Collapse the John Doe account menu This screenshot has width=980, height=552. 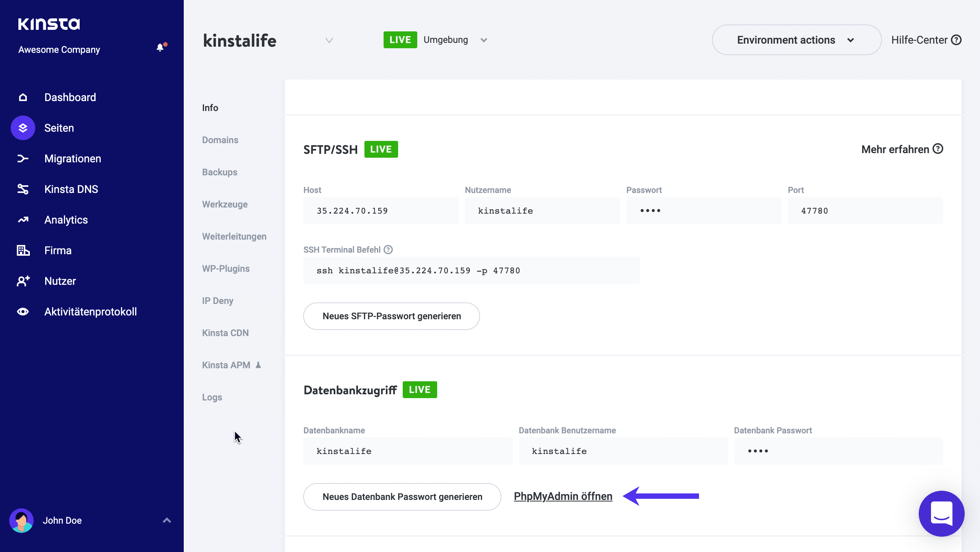click(x=167, y=520)
